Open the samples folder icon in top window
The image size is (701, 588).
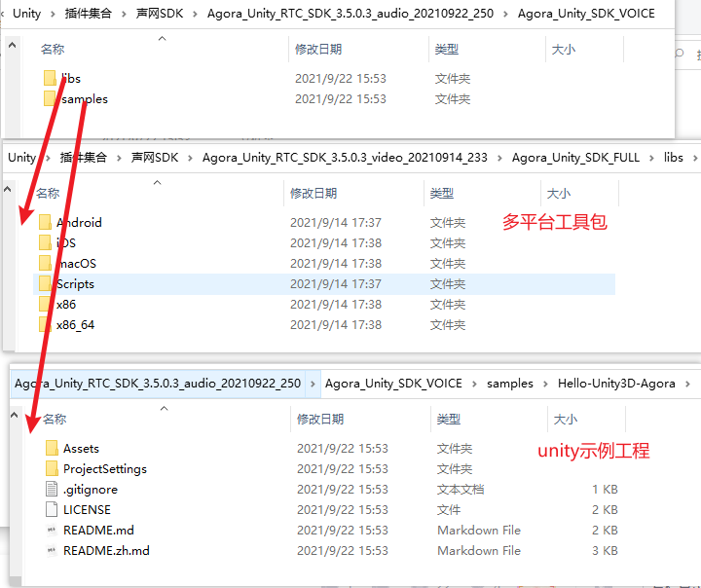50,99
